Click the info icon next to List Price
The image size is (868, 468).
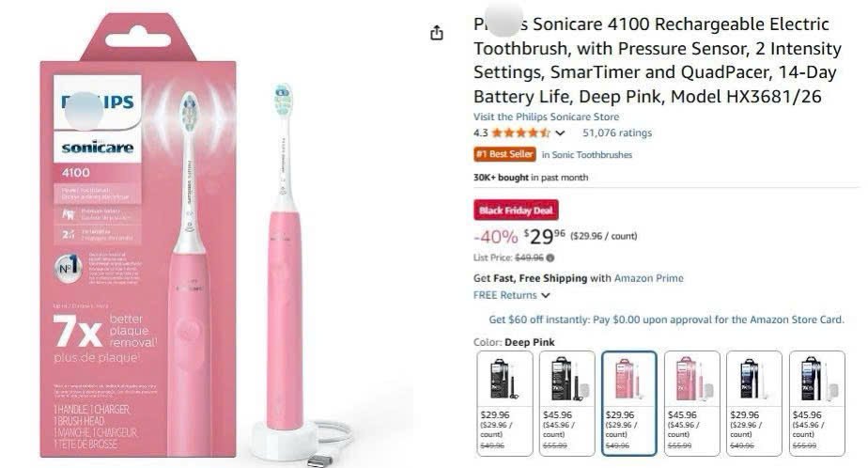point(550,257)
